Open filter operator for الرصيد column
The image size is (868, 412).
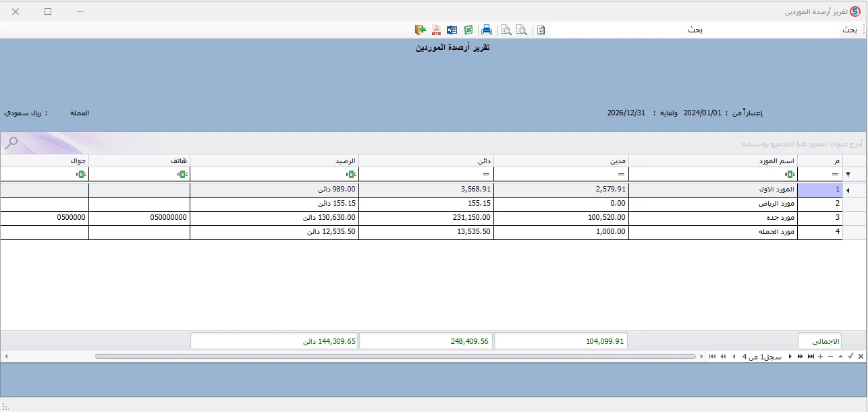coord(350,174)
